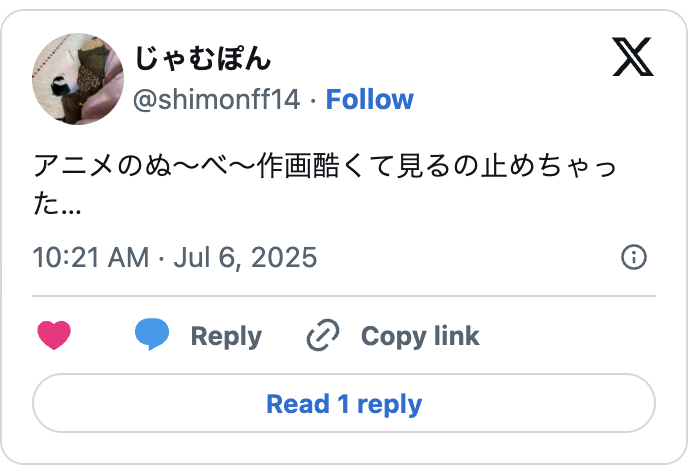The image size is (696, 468).
Task: Click the blue reply speech bubble icon
Action: coord(152,335)
